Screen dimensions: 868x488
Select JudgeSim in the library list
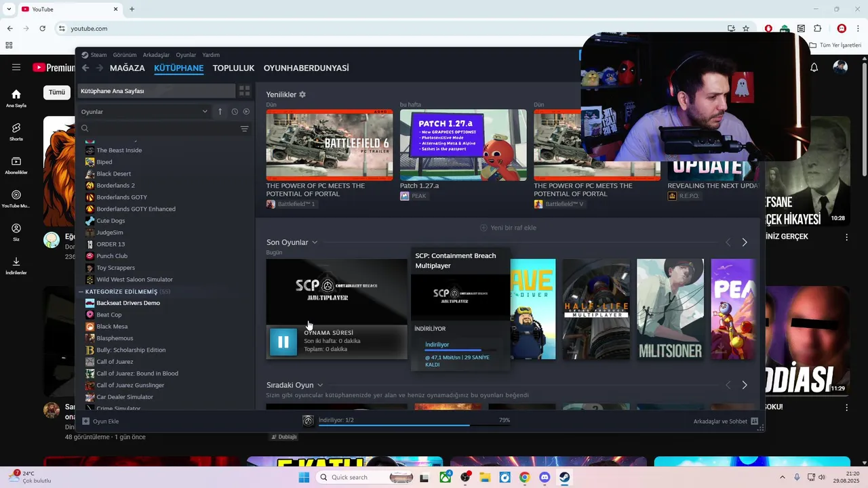click(x=110, y=232)
